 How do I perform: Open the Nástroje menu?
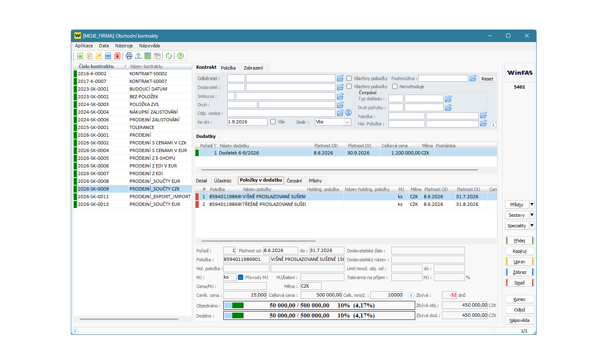[124, 46]
